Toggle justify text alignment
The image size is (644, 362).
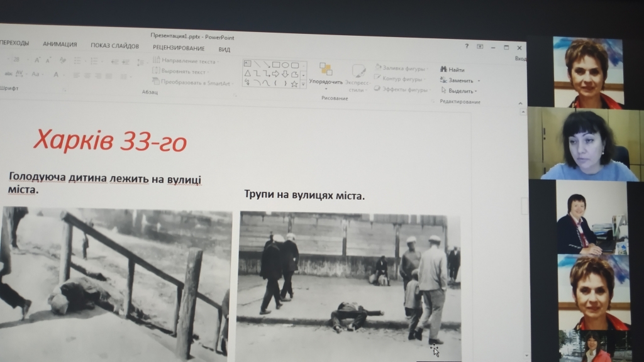pos(109,76)
